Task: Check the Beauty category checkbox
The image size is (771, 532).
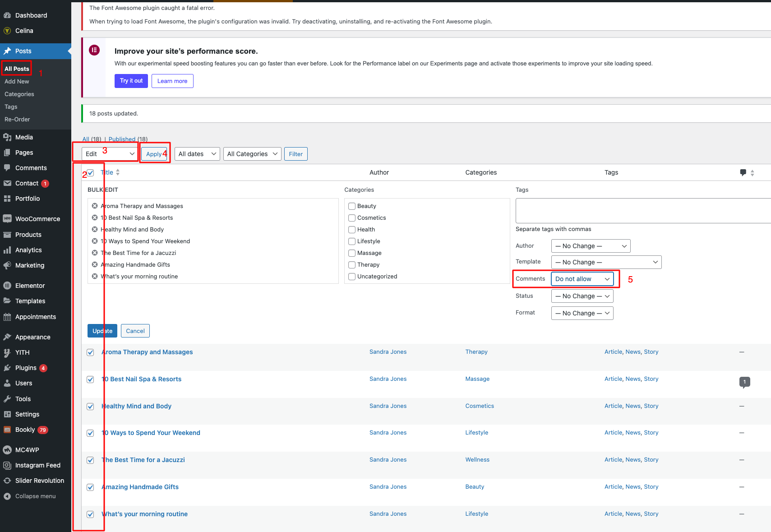Action: (352, 206)
